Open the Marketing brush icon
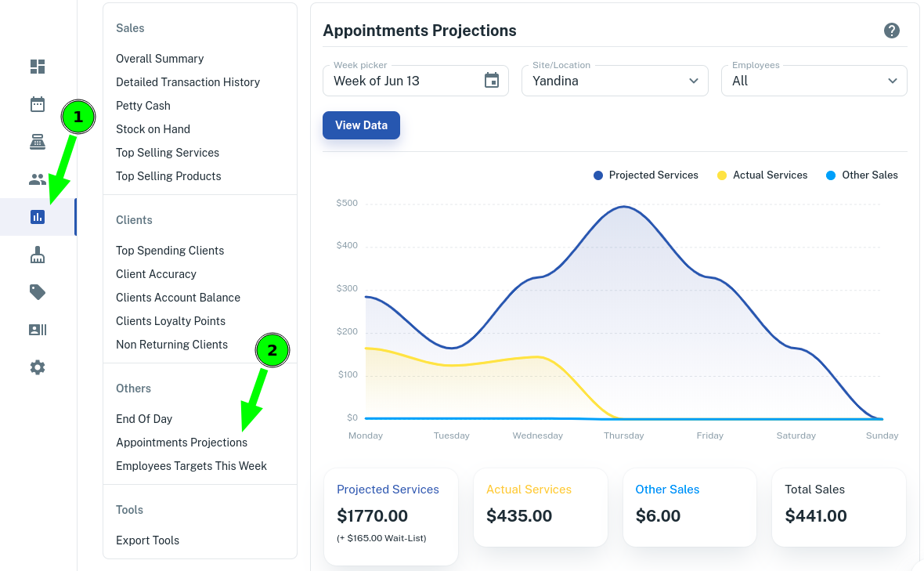Image resolution: width=924 pixels, height=571 pixels. tap(37, 254)
